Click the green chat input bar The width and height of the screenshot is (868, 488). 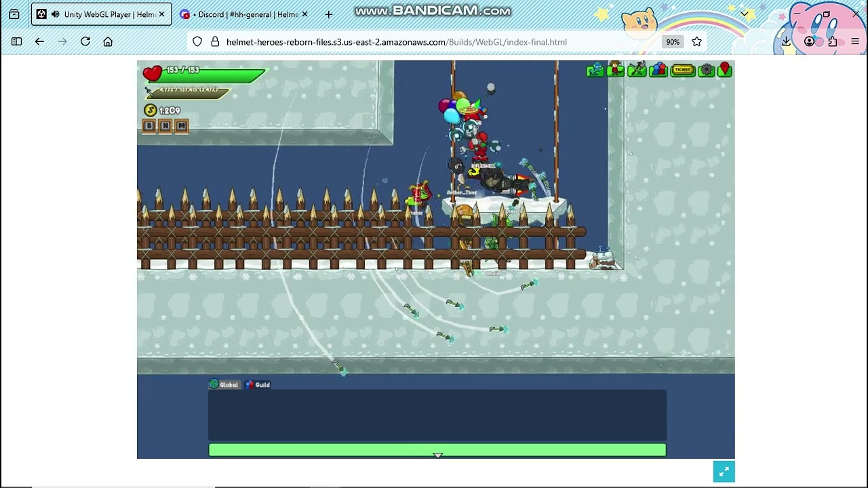click(x=437, y=449)
